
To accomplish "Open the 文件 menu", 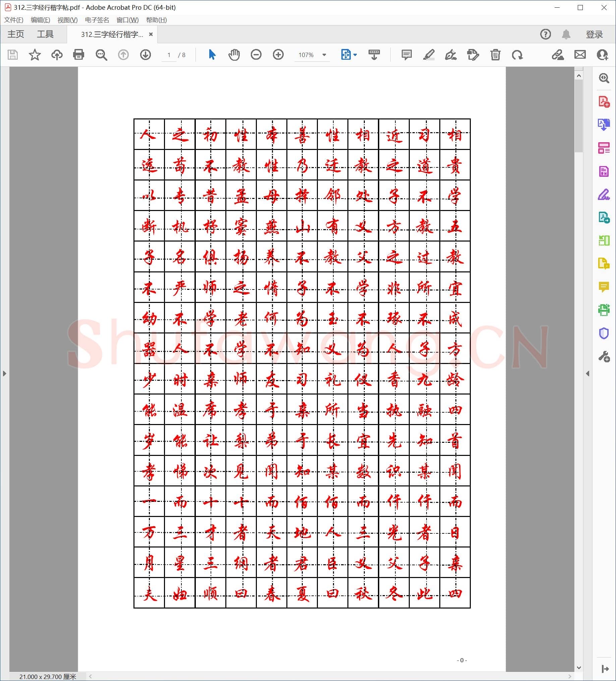I will [x=13, y=20].
